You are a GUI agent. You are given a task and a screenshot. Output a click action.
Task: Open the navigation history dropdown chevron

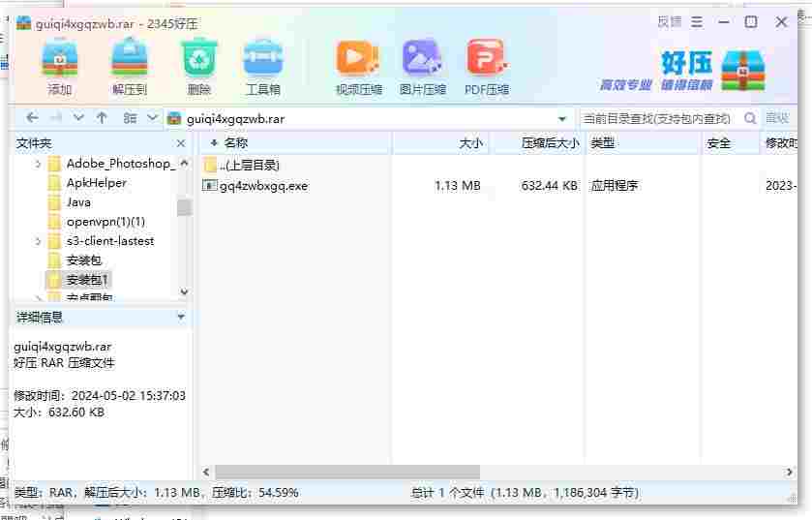click(x=78, y=117)
